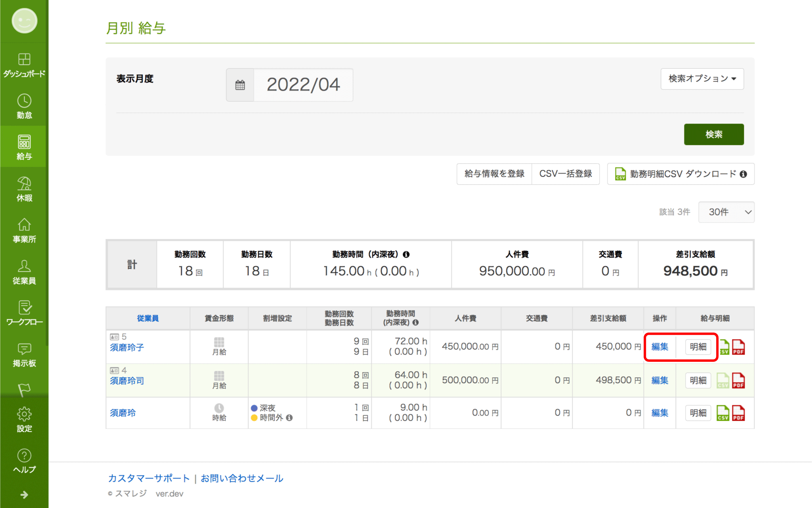Click 明細 button for 須磨玲
812x508 pixels.
click(698, 413)
